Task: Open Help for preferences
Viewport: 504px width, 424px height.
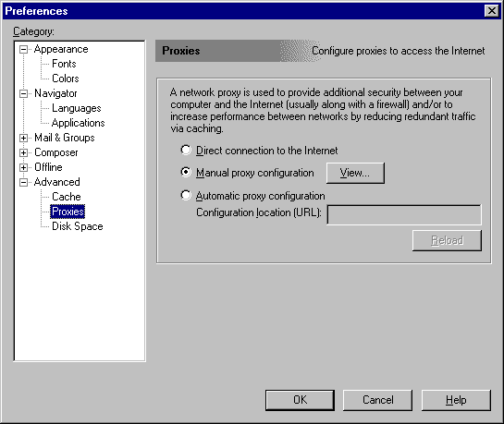Action: coord(456,400)
